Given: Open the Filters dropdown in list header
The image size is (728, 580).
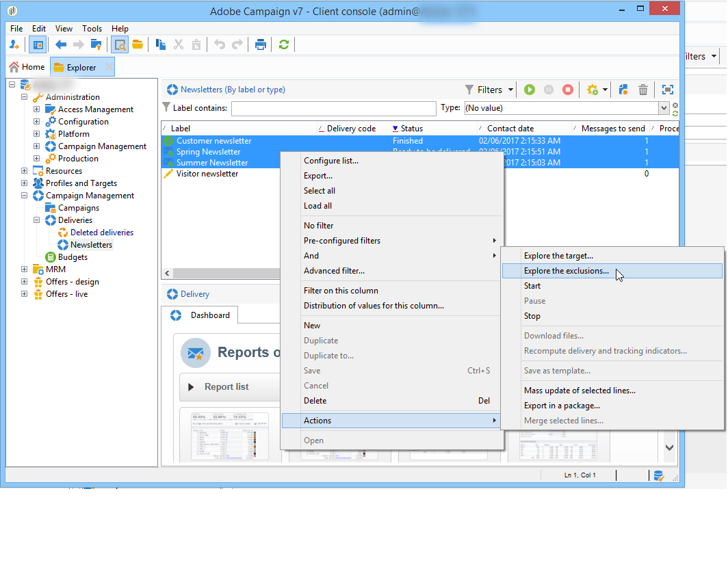Looking at the screenshot, I should point(489,90).
